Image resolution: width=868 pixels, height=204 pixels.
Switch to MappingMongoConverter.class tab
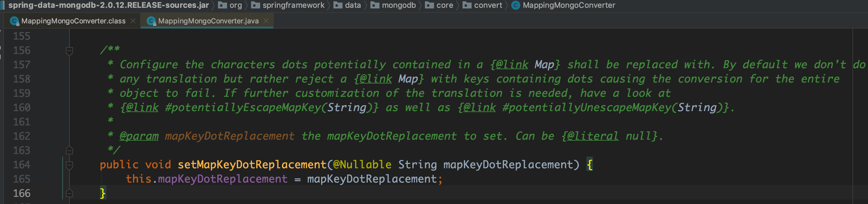73,21
